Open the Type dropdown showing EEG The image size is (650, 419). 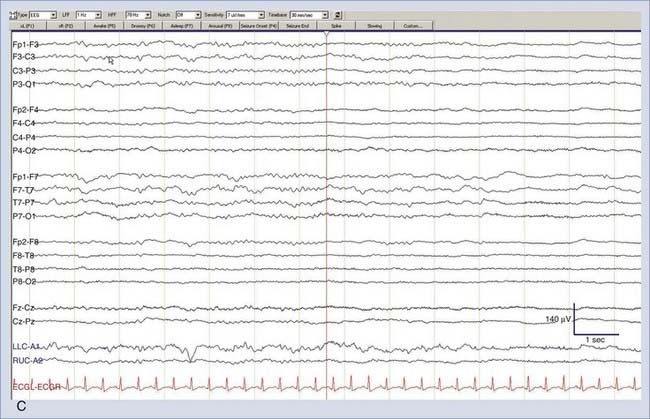pos(43,16)
